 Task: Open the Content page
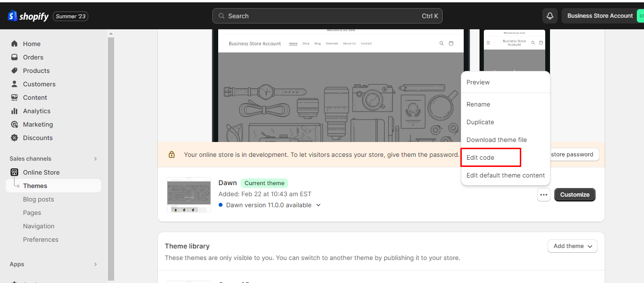coord(35,97)
